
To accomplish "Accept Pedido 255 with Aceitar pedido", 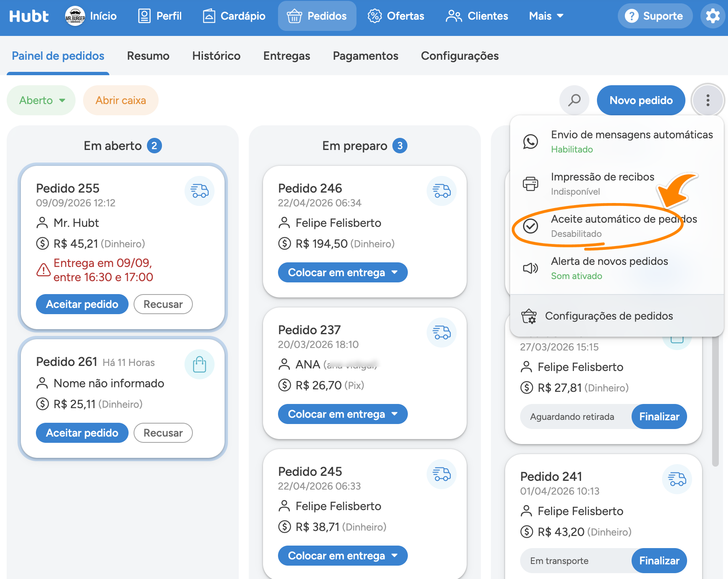I will [x=82, y=304].
